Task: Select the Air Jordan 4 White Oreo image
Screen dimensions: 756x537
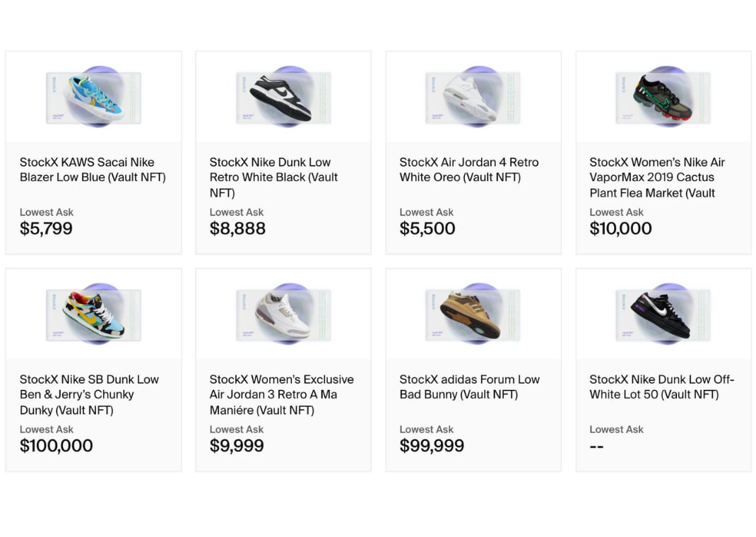Action: (x=473, y=98)
